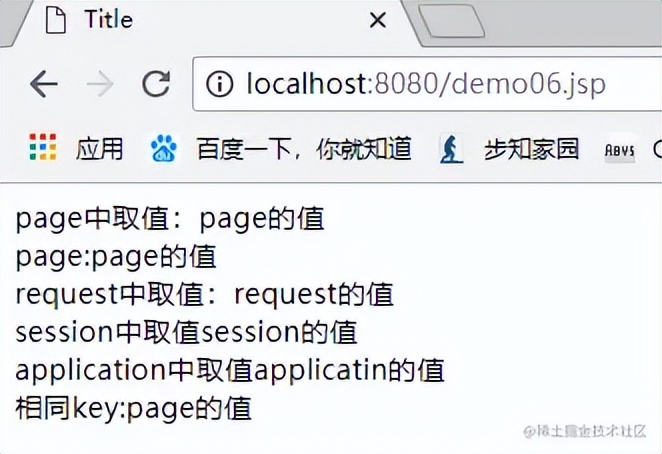Close the Title tab

tap(377, 20)
